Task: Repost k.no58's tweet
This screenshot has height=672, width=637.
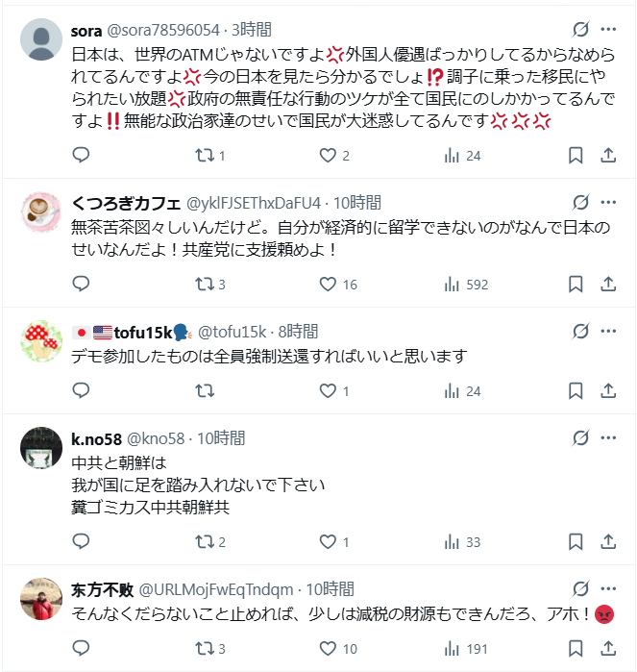Action: point(209,541)
